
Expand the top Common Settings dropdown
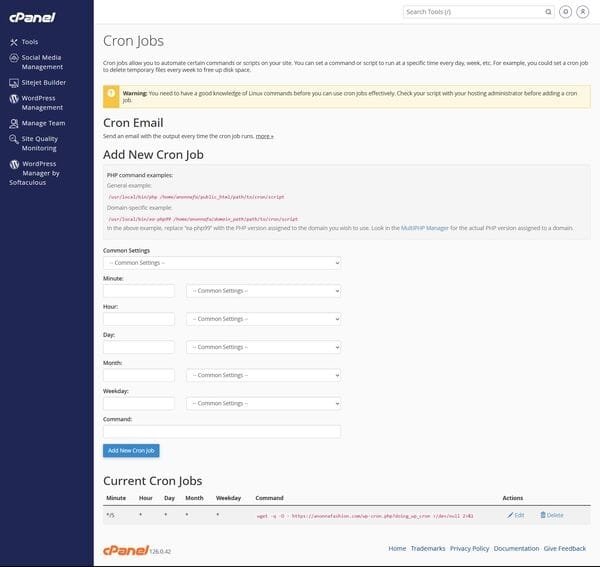point(221,262)
